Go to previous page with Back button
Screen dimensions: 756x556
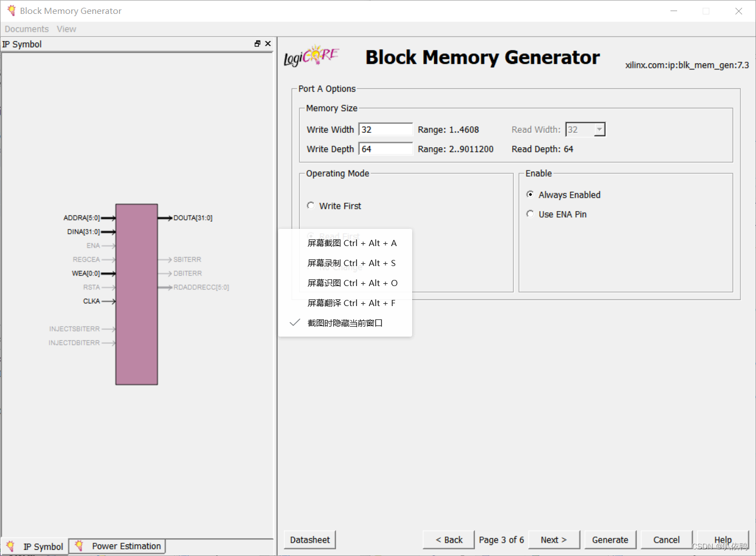click(449, 540)
